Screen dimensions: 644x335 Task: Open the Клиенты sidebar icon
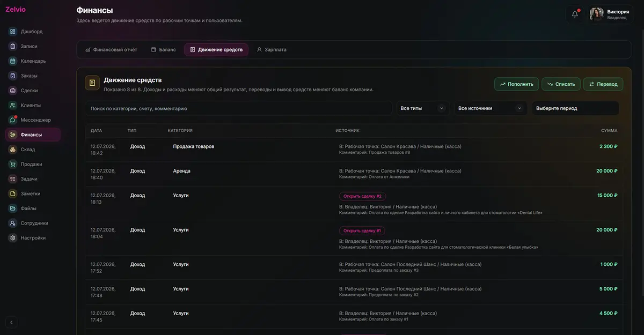[13, 105]
